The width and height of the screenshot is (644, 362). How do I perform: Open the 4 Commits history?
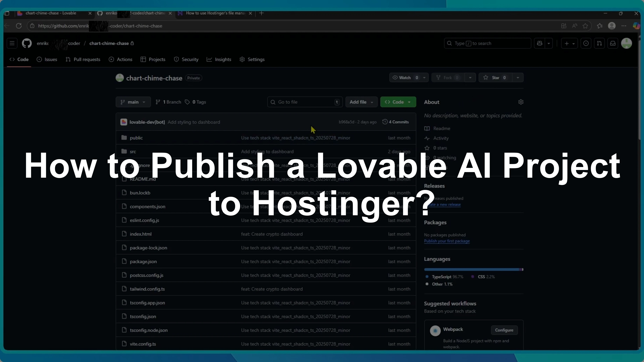(395, 122)
